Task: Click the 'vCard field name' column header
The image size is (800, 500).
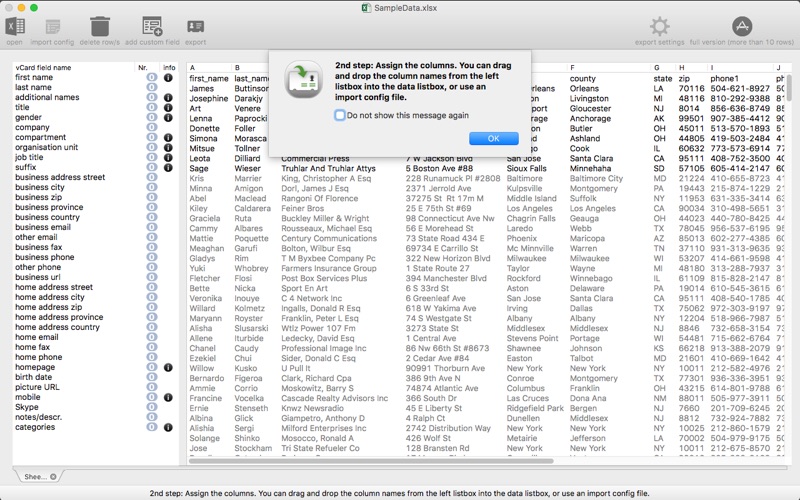Action: pos(44,67)
